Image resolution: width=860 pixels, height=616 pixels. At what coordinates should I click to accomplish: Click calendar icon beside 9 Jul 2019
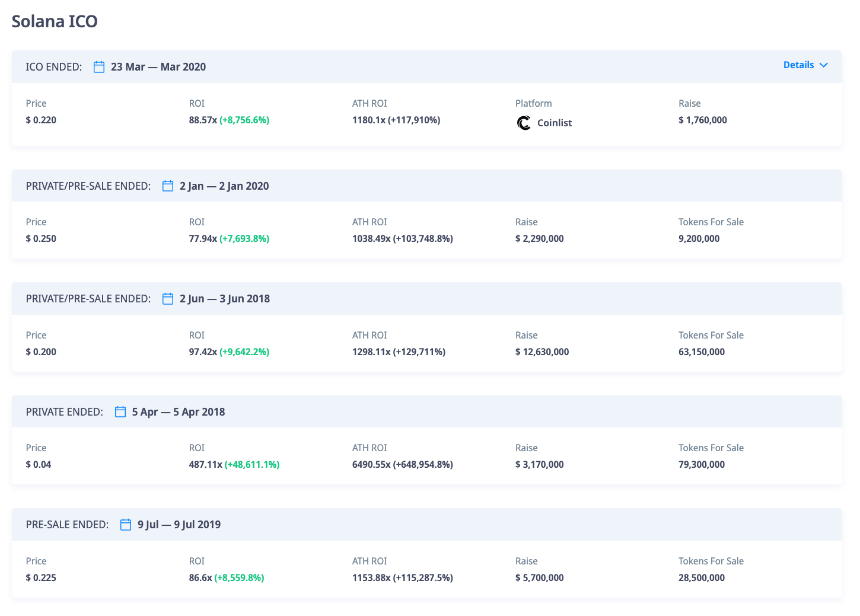pyautogui.click(x=126, y=525)
